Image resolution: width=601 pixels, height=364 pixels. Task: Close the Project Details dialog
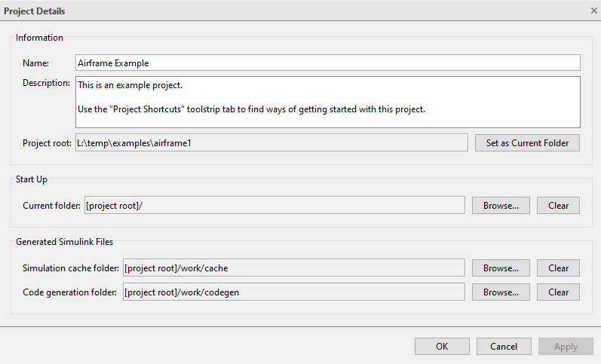click(x=593, y=11)
